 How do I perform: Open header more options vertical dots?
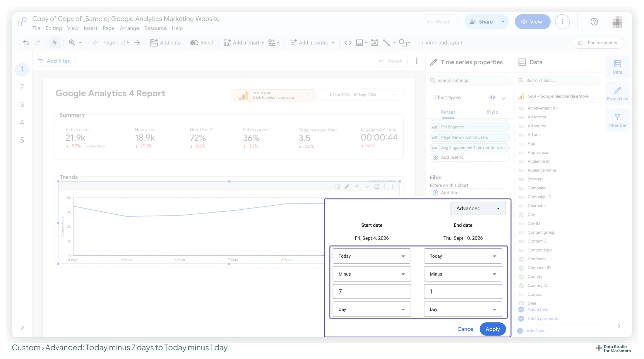[562, 22]
